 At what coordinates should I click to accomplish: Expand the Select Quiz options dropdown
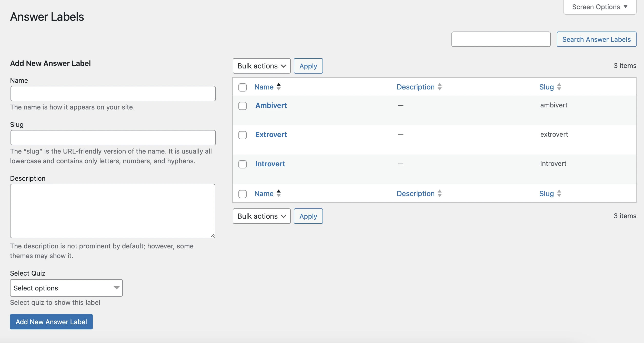coord(66,288)
